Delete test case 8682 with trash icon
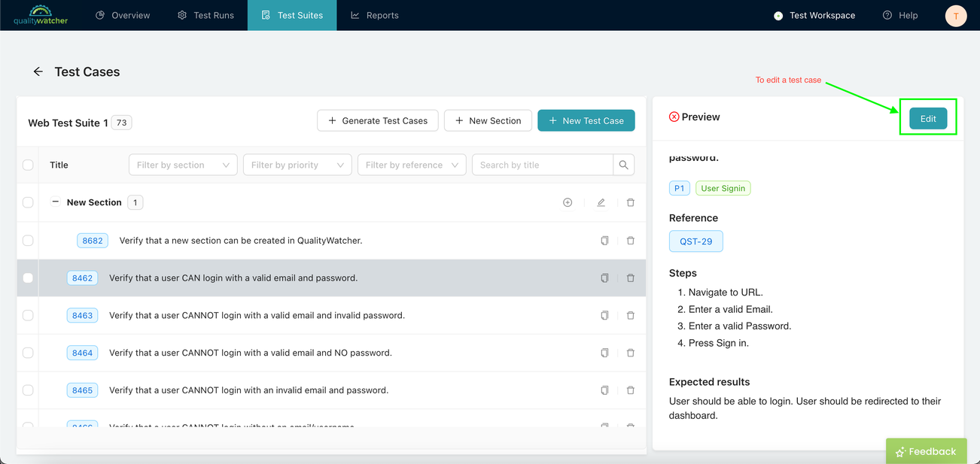The image size is (980, 464). [x=631, y=241]
